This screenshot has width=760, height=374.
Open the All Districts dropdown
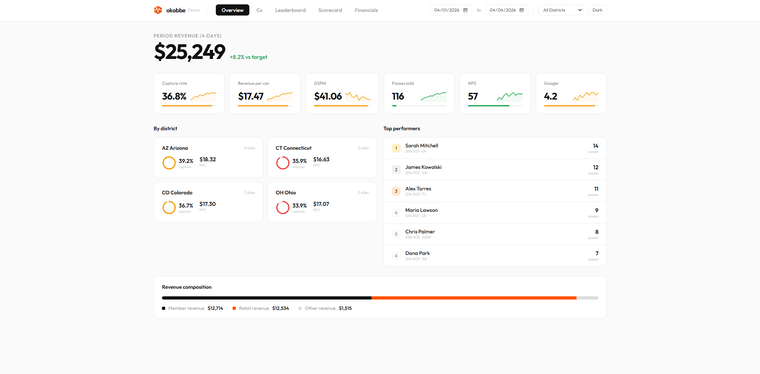click(x=561, y=10)
